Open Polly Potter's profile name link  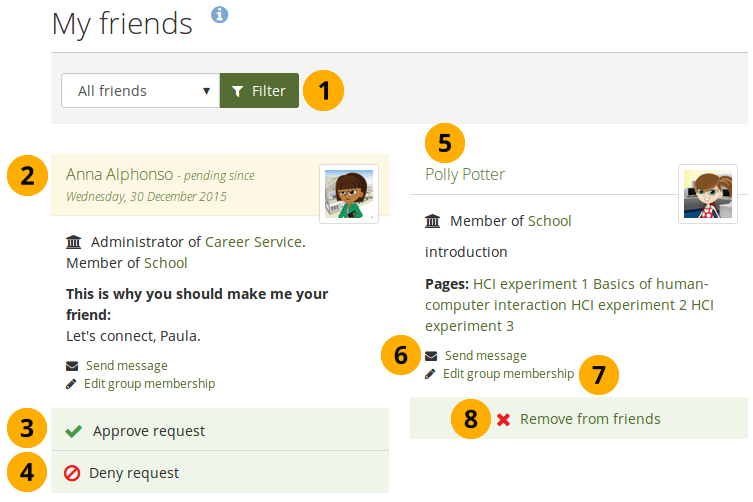[465, 174]
